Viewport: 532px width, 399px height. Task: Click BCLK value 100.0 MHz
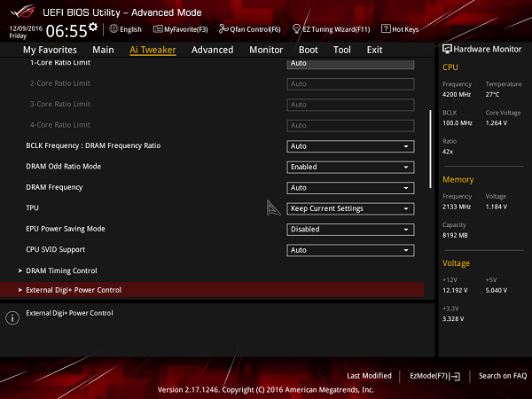pyautogui.click(x=458, y=123)
